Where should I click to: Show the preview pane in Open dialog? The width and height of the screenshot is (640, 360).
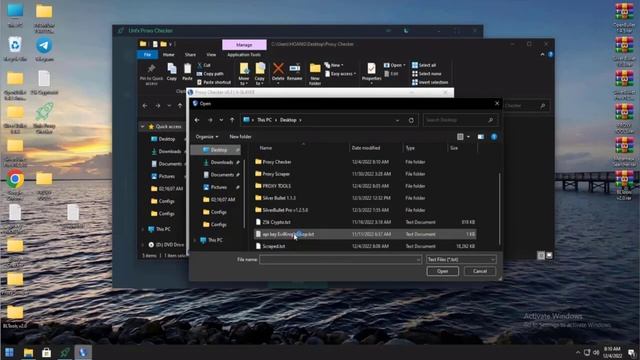481,137
